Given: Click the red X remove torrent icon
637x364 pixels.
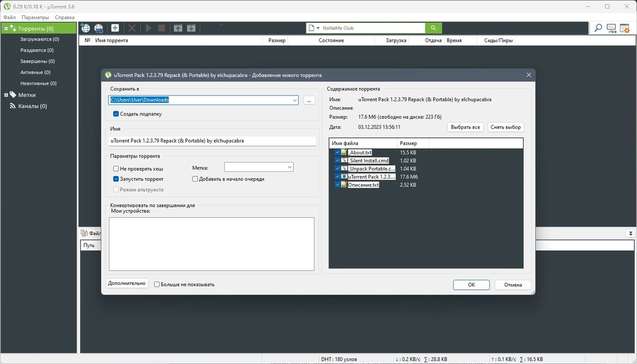Looking at the screenshot, I should tap(132, 28).
